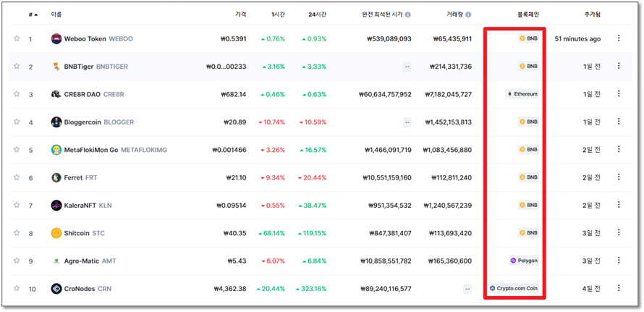
Task: Sort by the 1시간 change column
Action: pos(278,14)
